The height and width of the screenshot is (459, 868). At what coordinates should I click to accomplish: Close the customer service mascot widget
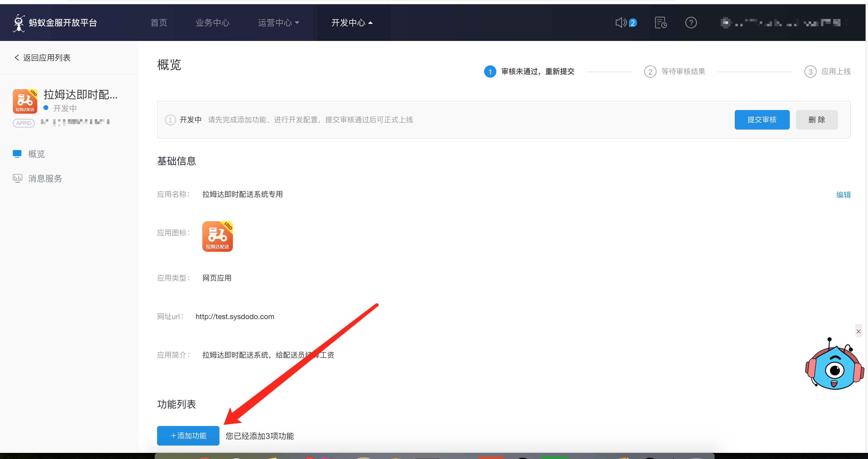pyautogui.click(x=859, y=331)
